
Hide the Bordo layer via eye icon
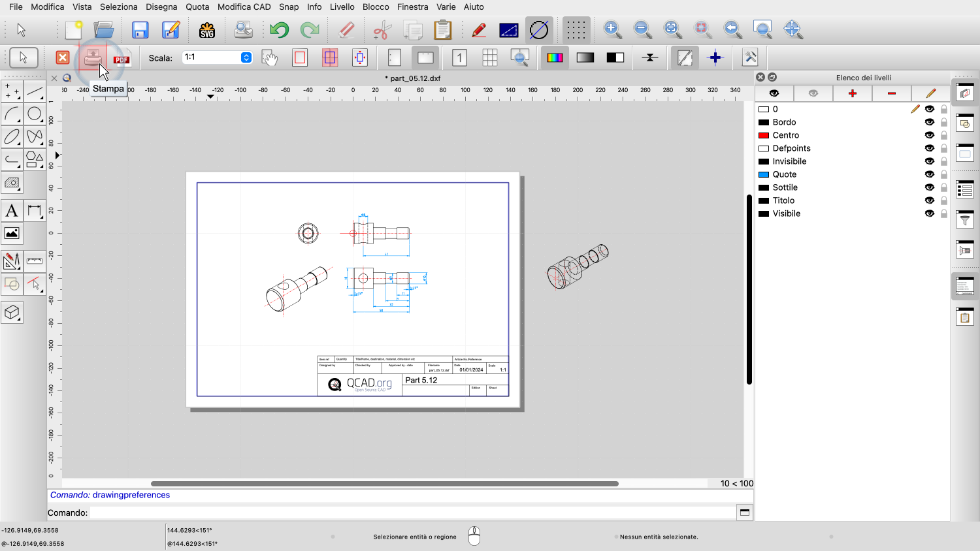tap(929, 122)
